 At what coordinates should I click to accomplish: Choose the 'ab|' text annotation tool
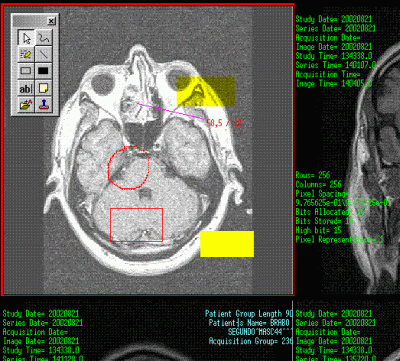26,88
